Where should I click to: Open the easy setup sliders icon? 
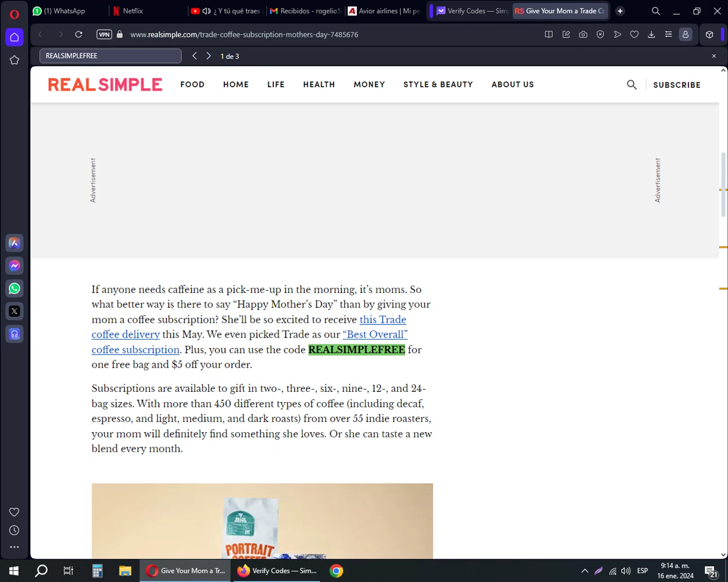pos(668,34)
